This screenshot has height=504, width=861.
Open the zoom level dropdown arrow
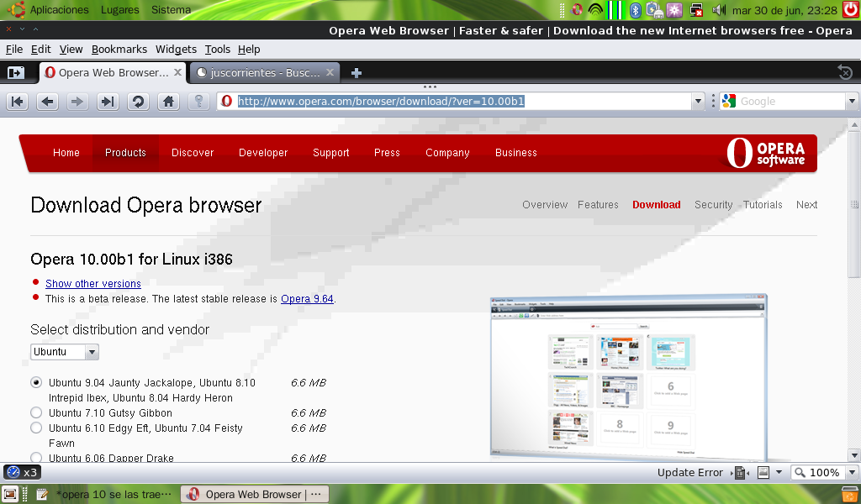852,472
